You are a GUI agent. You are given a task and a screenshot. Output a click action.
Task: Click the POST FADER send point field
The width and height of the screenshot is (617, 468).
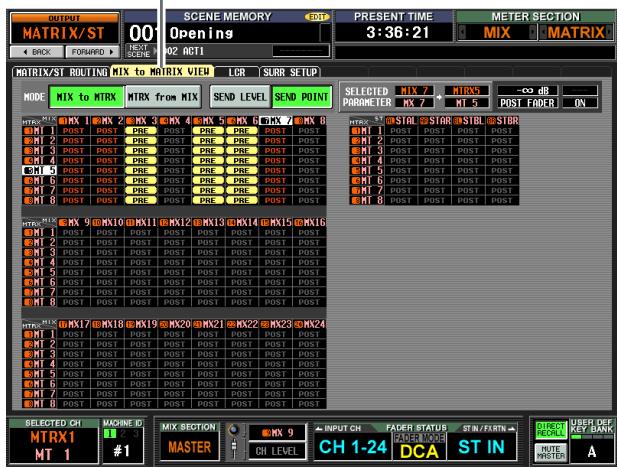coord(528,103)
